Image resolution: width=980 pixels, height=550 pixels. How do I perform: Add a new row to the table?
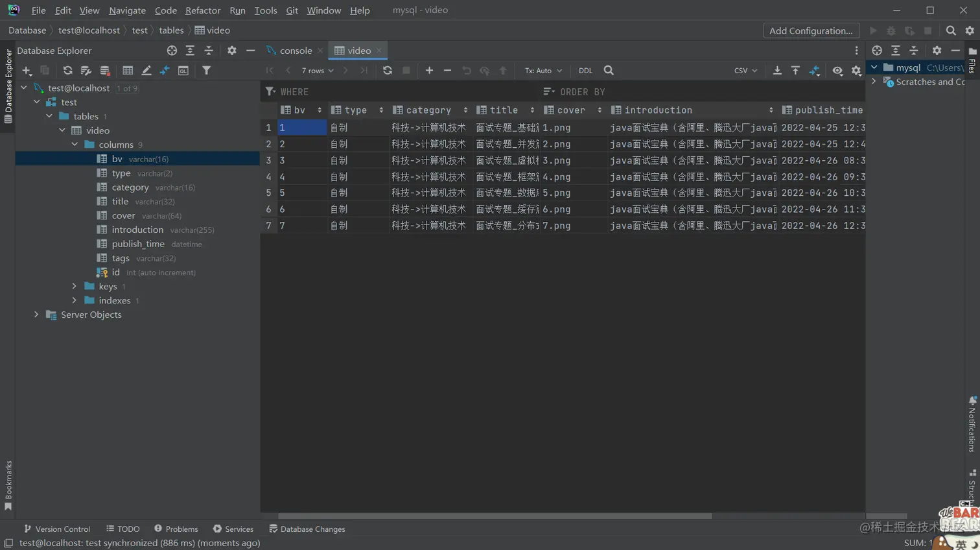coord(429,71)
